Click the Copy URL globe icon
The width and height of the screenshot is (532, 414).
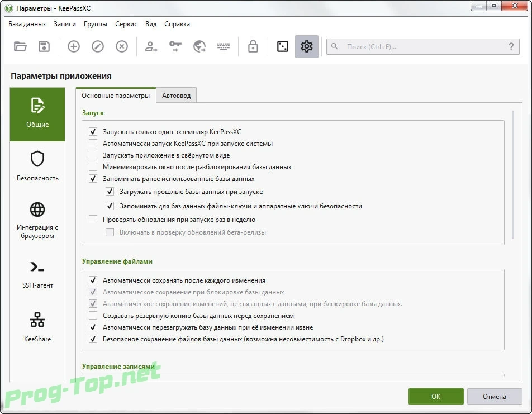(199, 46)
